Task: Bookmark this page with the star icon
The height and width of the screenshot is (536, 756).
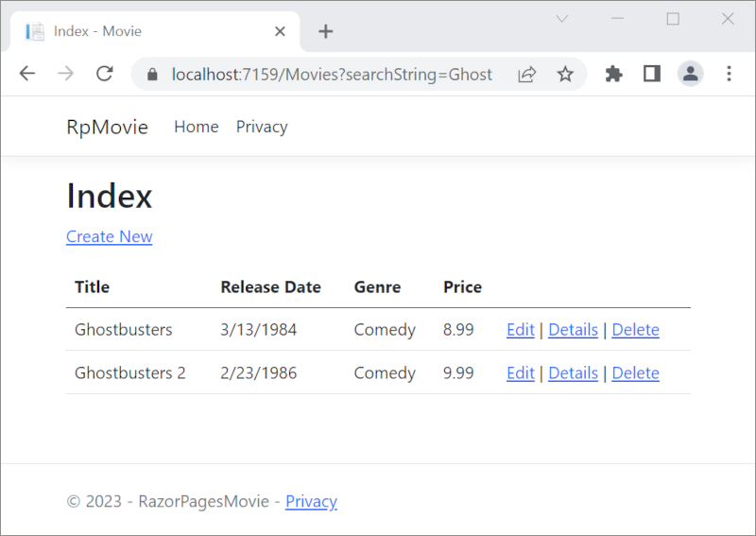Action: point(565,74)
